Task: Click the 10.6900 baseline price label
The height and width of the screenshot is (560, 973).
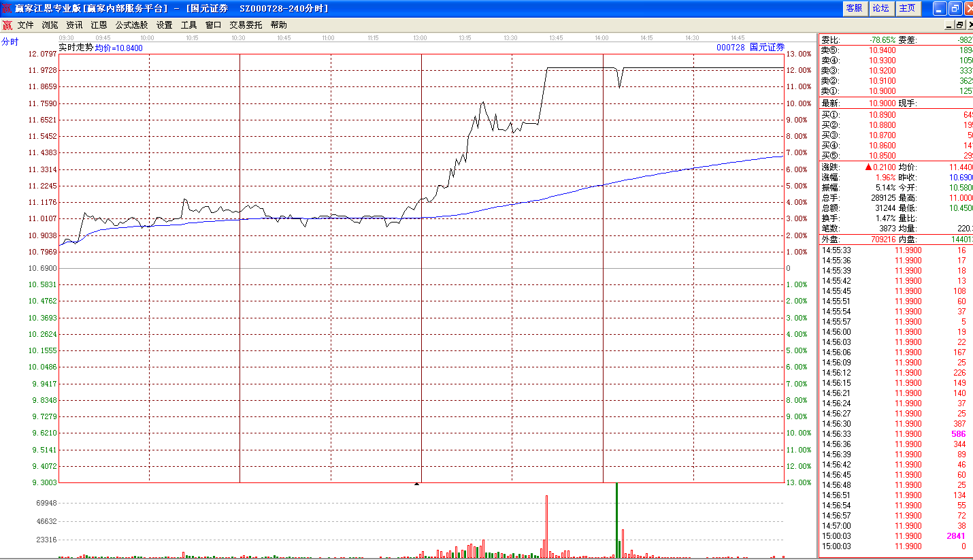Action: (x=42, y=268)
